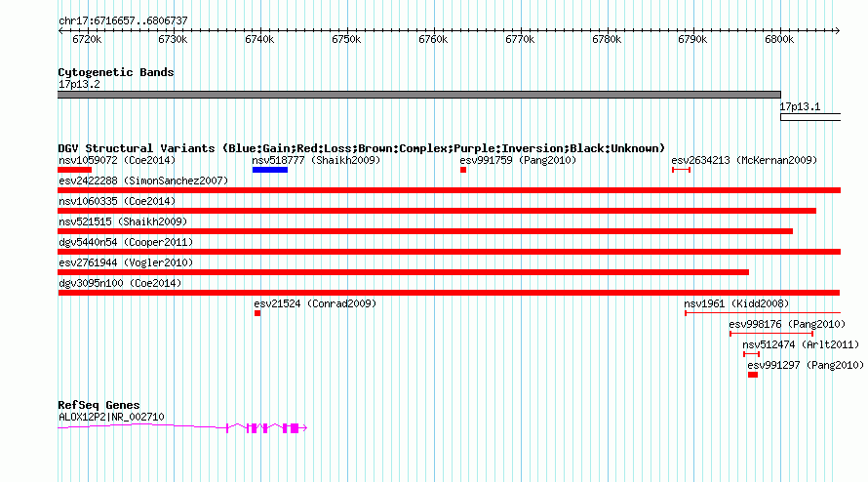868x482 pixels.
Task: Click the chr17:6716657..6806737 coordinate label
Action: (x=123, y=20)
